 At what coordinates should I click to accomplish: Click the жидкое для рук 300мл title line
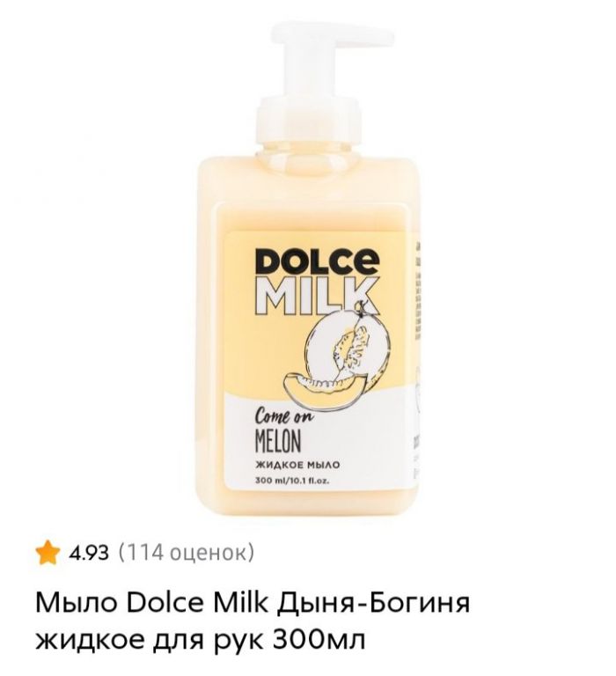[x=200, y=641]
